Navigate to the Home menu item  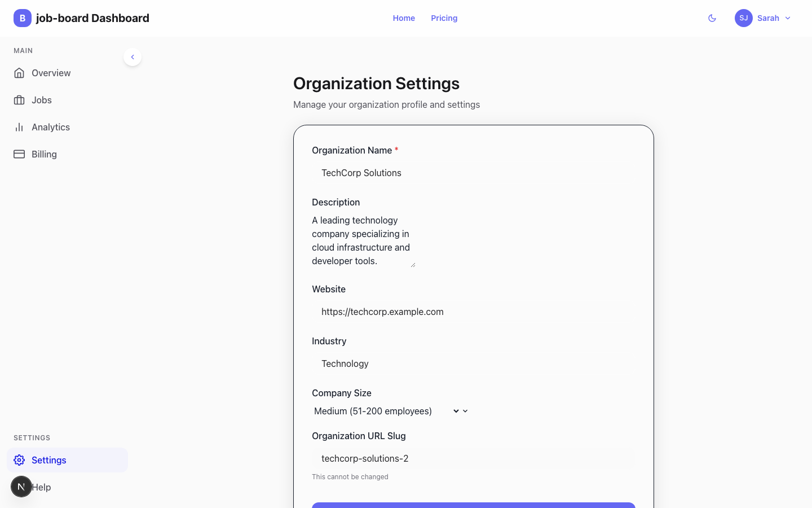[x=404, y=18]
